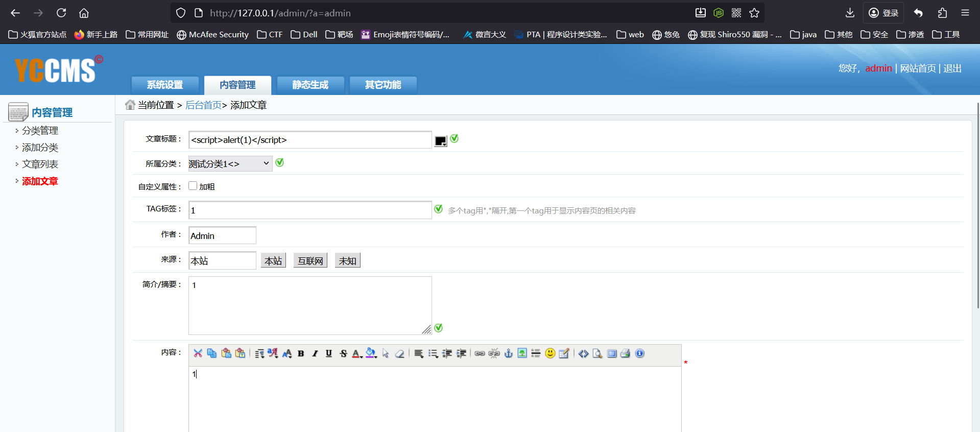980x432 pixels.
Task: Click into the TAG标签 input field
Action: point(309,210)
